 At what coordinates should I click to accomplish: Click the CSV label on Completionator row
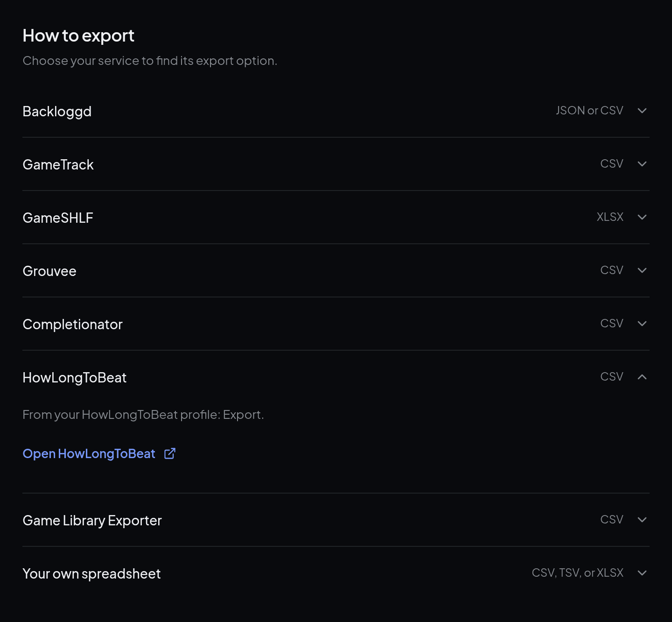(612, 323)
